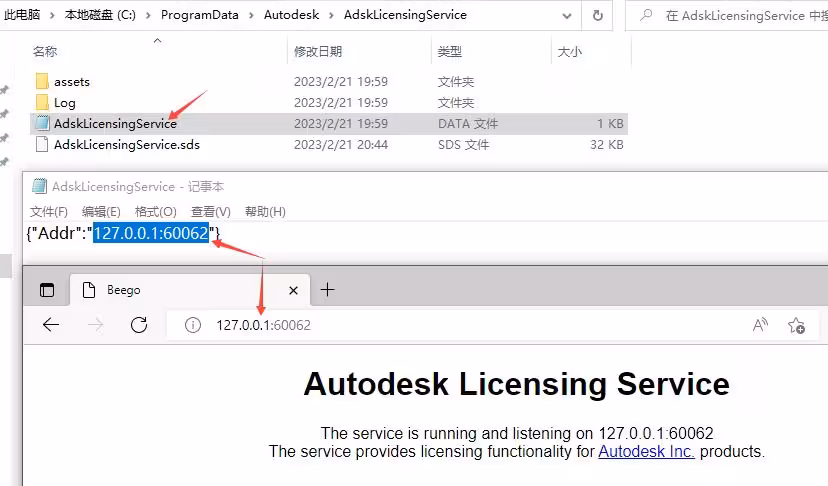The width and height of the screenshot is (828, 486).
Task: Select the Log folder name
Action: click(65, 103)
